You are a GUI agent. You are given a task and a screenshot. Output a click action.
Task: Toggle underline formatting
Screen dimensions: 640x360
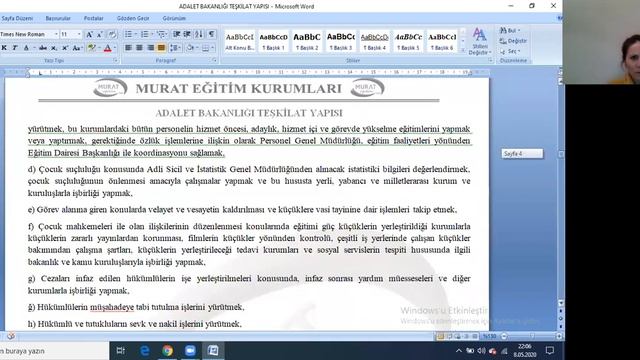pyautogui.click(x=26, y=48)
